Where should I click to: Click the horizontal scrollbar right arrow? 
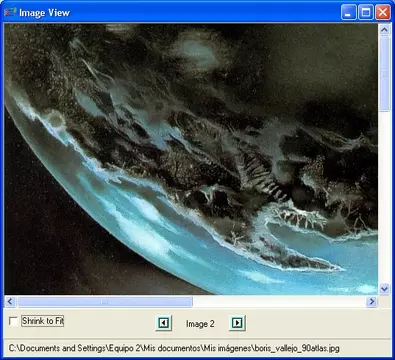[x=371, y=302]
